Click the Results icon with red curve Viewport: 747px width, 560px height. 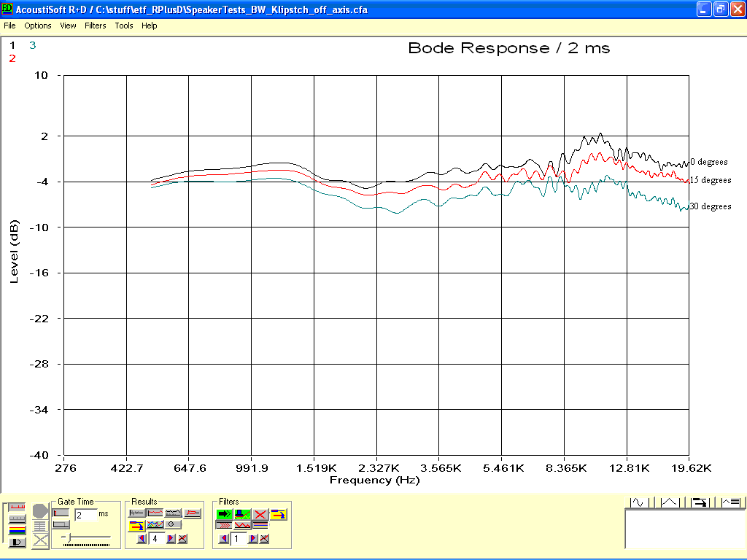(155, 513)
